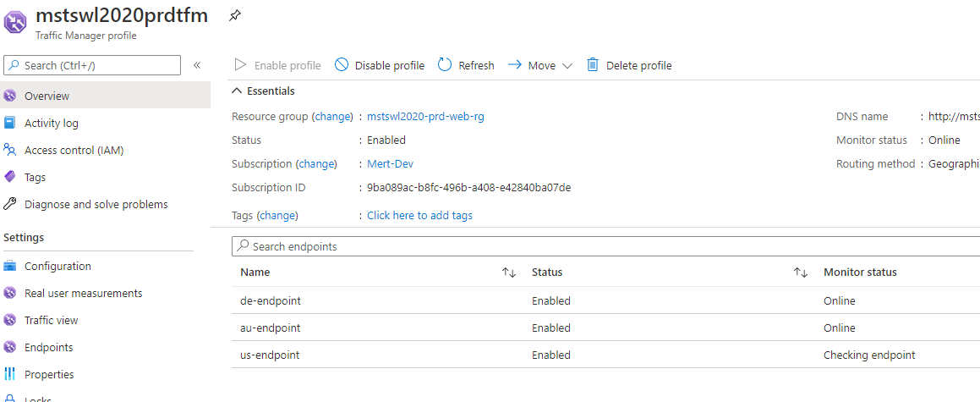Image resolution: width=980 pixels, height=402 pixels.
Task: Open Mert-Dev subscription link
Action: 390,164
